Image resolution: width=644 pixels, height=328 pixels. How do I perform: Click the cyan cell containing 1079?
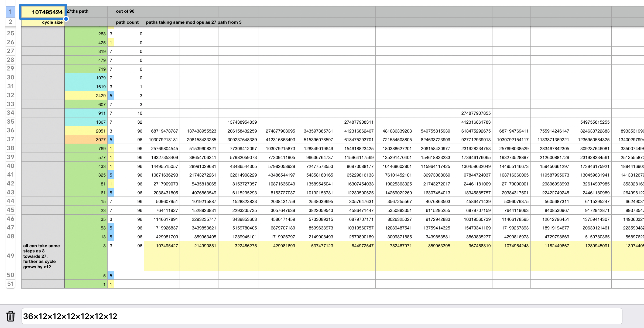click(x=86, y=78)
